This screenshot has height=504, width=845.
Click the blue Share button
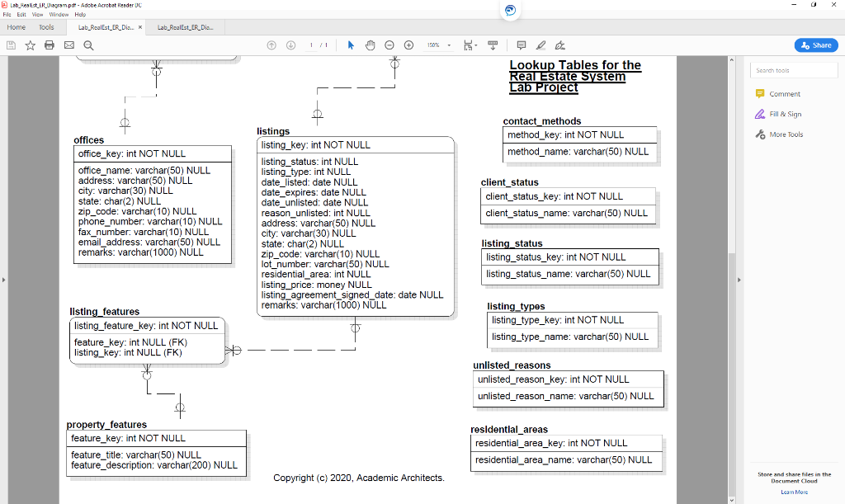pos(815,45)
